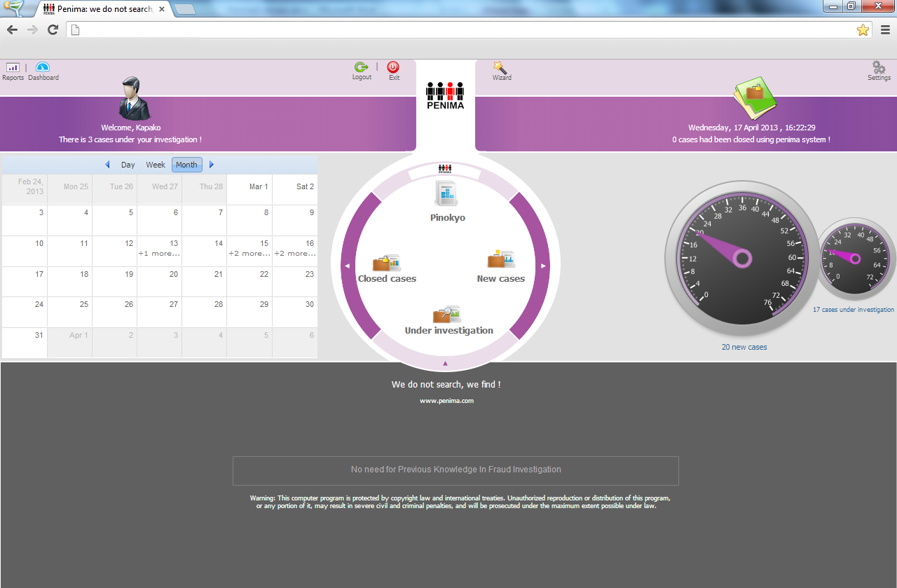This screenshot has width=897, height=588.
Task: Click the Pinokyo label
Action: click(x=448, y=218)
